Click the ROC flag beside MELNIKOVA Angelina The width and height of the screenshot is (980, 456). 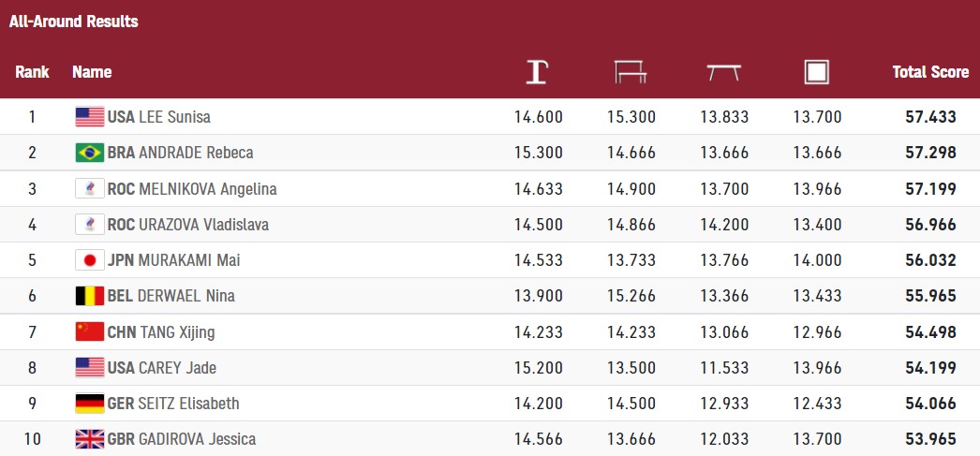point(89,189)
